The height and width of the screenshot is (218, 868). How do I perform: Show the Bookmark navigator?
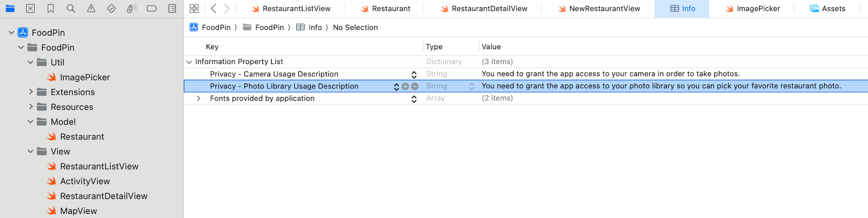pyautogui.click(x=51, y=9)
